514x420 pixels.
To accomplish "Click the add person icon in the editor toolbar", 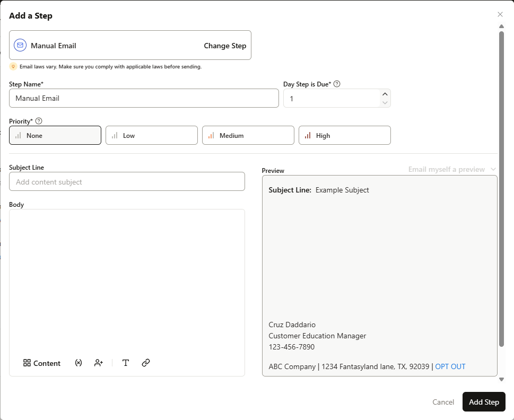I will click(98, 363).
